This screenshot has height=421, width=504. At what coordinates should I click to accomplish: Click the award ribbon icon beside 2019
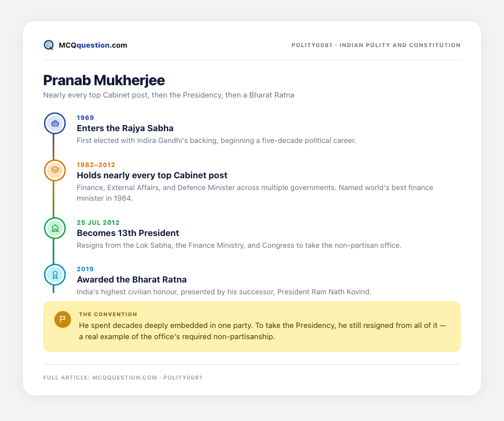(x=55, y=275)
